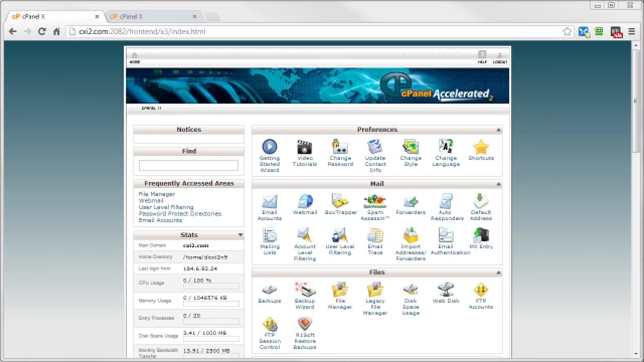This screenshot has width=644, height=362.
Task: Open Email Accounts icon in Mail
Action: pyautogui.click(x=270, y=202)
